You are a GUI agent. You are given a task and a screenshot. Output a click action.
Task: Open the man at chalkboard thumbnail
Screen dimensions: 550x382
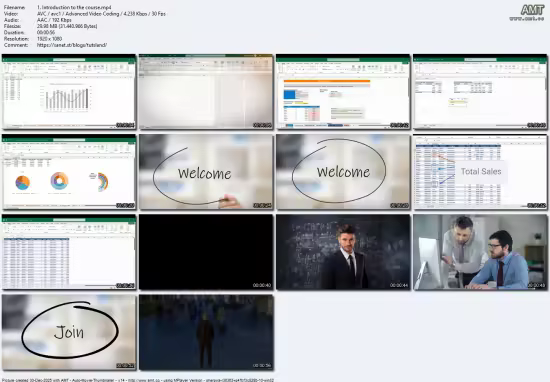[343, 252]
